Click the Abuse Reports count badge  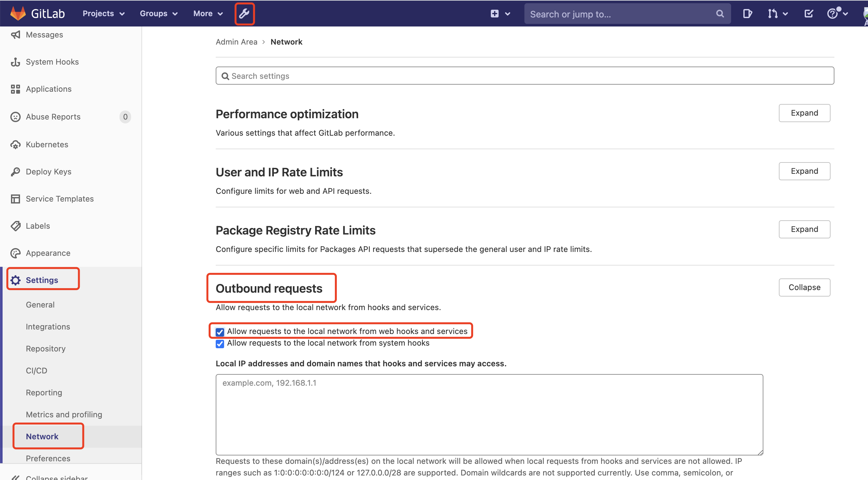[x=125, y=117]
